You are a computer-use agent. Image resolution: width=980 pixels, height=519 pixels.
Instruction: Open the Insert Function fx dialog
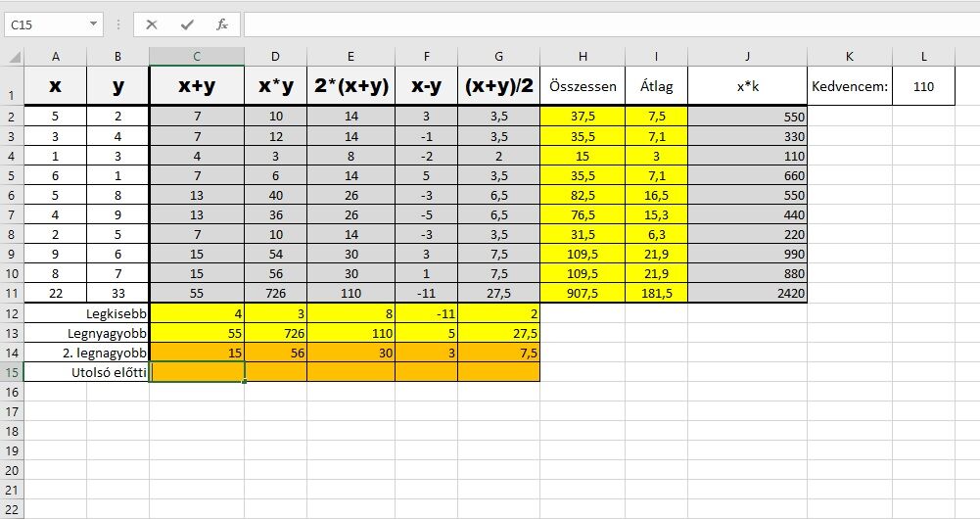(222, 25)
